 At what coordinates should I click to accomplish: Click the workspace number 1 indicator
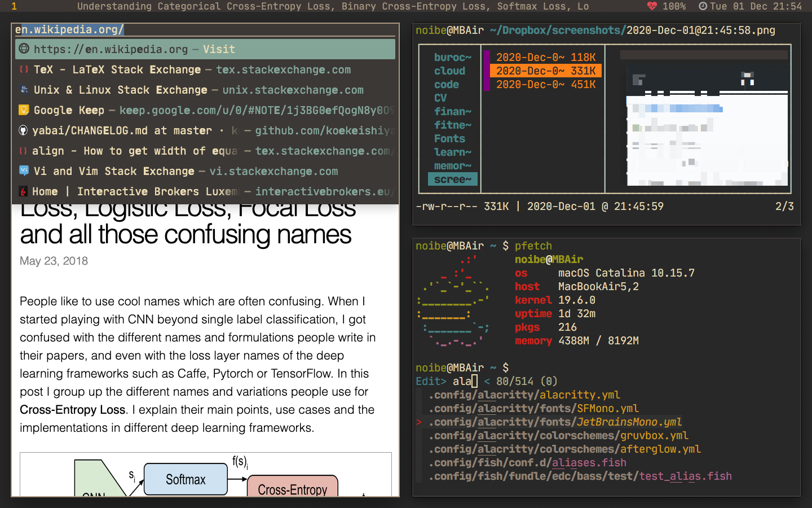click(x=14, y=6)
